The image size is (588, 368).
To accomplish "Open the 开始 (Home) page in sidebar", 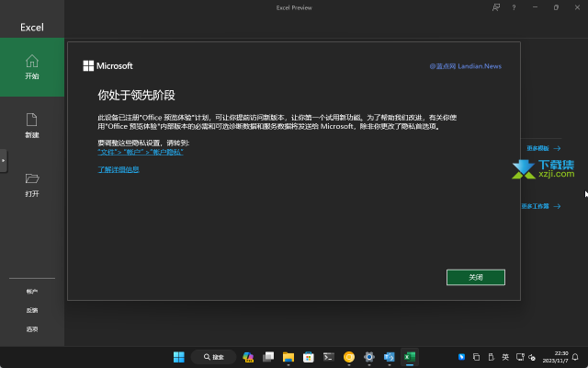I will tap(32, 67).
